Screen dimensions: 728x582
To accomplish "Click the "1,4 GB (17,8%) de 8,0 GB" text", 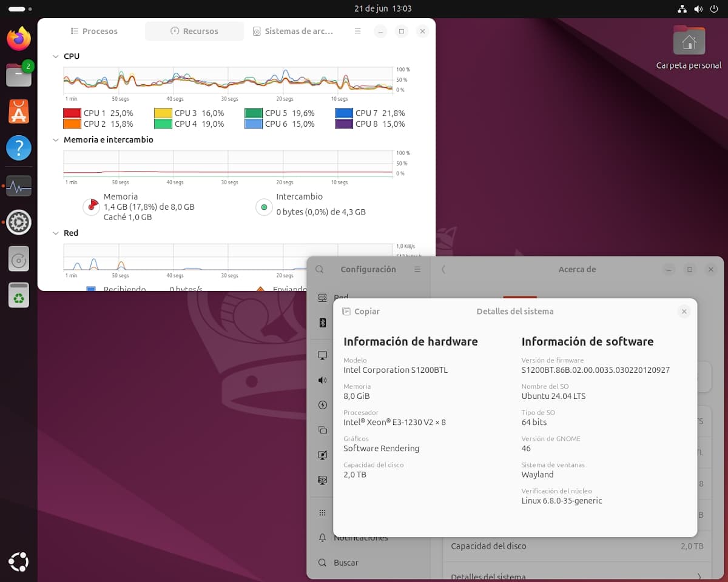I will [149, 207].
